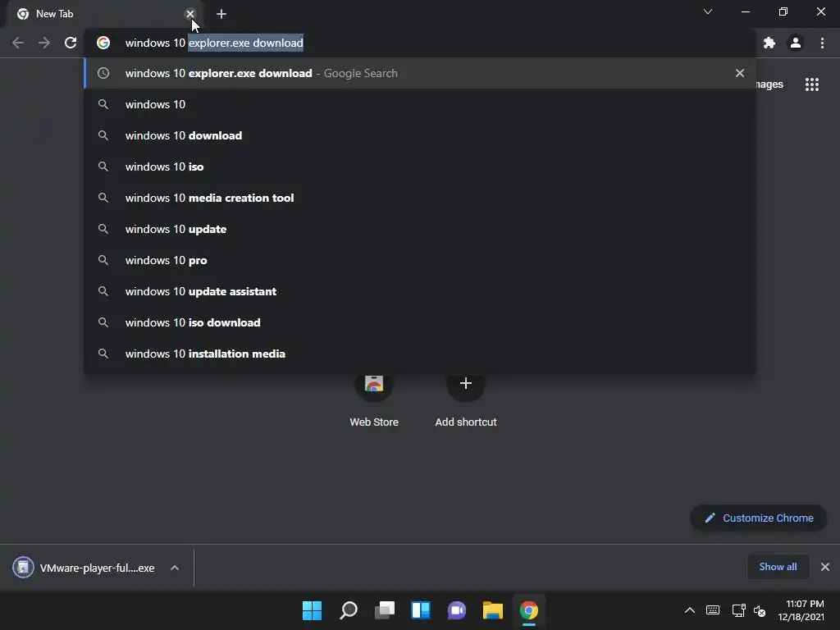840x630 pixels.
Task: Choose 'windows 10 iso' suggestion
Action: coord(420,167)
